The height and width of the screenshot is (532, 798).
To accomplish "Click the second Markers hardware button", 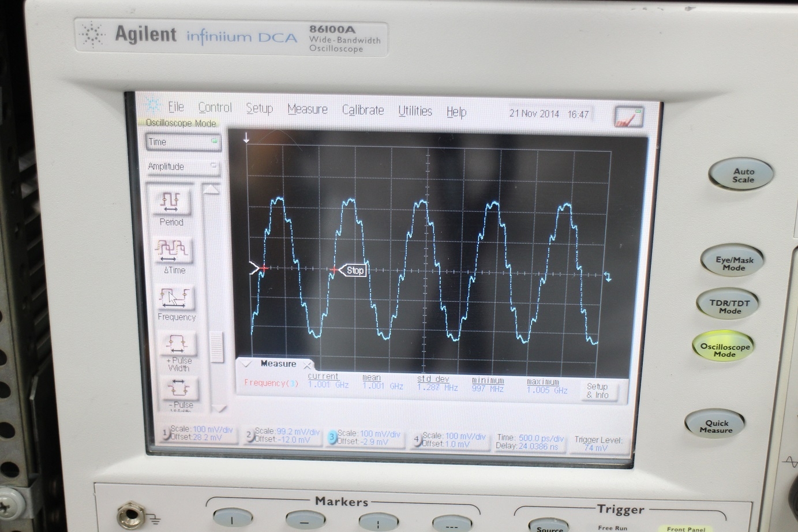I will click(305, 522).
